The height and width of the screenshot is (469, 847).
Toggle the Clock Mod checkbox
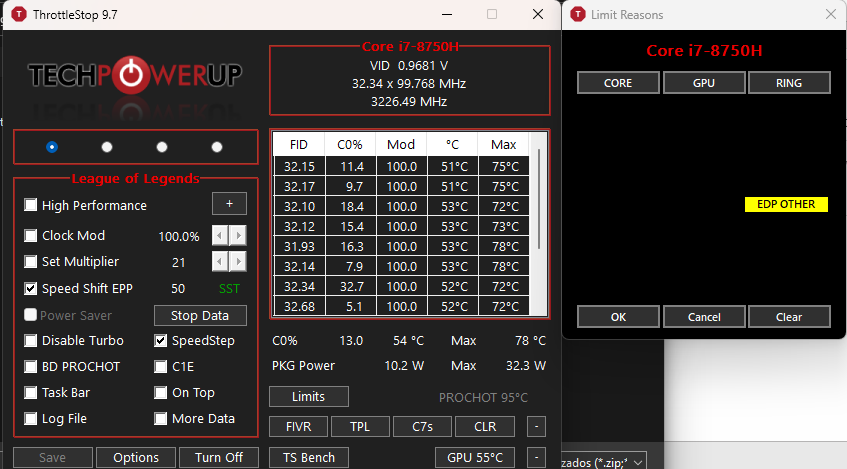tap(31, 235)
